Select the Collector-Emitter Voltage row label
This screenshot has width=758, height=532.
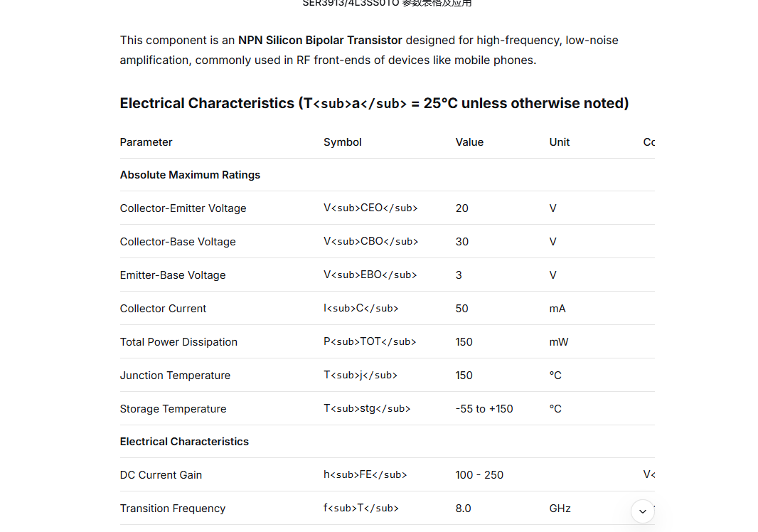coord(183,208)
